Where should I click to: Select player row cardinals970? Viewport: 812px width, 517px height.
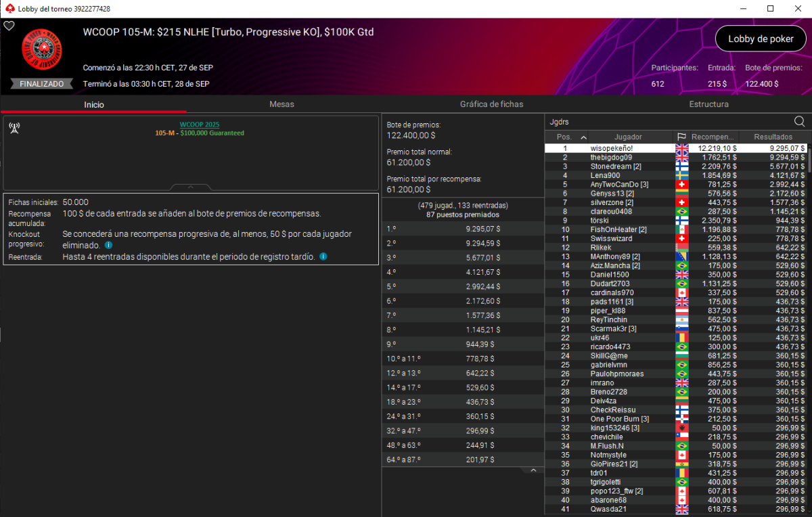pyautogui.click(x=676, y=292)
